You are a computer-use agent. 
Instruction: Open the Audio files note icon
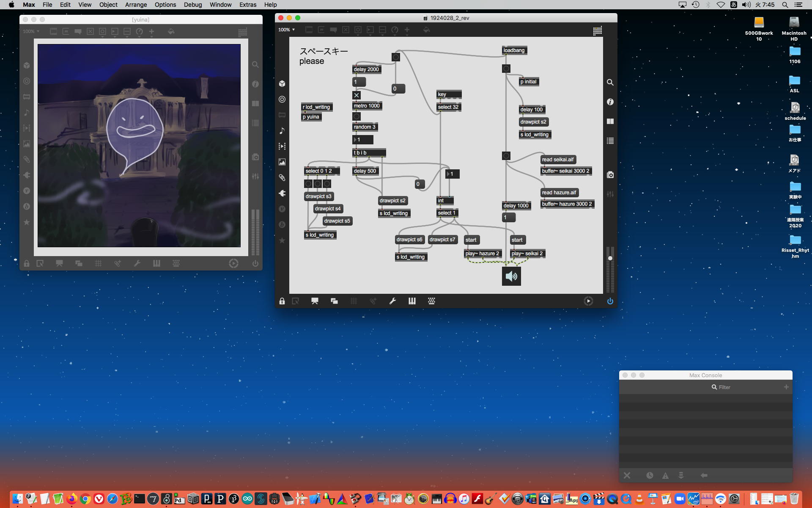(282, 131)
